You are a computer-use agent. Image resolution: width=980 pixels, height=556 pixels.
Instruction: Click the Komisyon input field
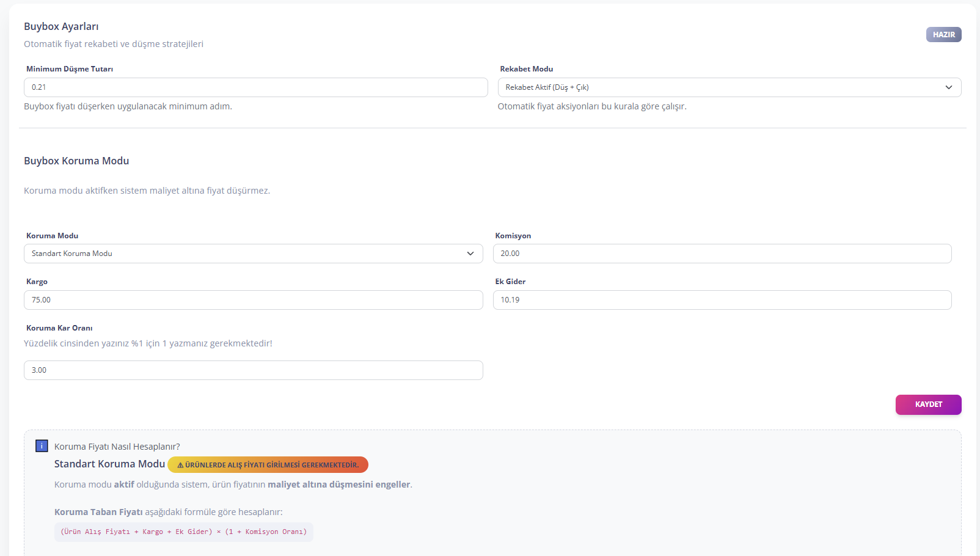click(x=722, y=254)
